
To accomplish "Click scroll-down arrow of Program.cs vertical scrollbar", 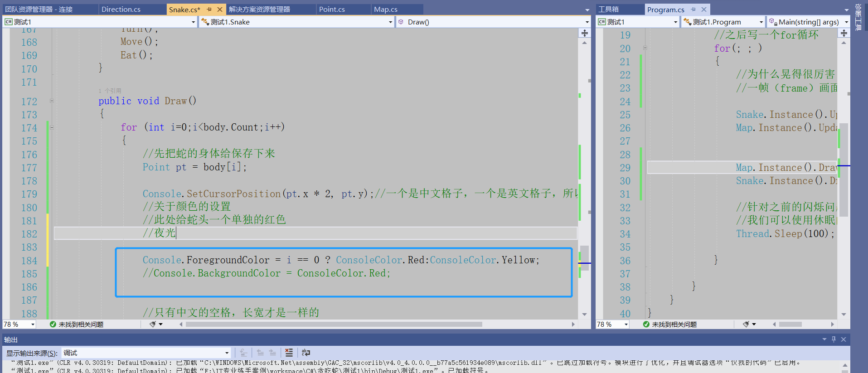I will coord(844,314).
